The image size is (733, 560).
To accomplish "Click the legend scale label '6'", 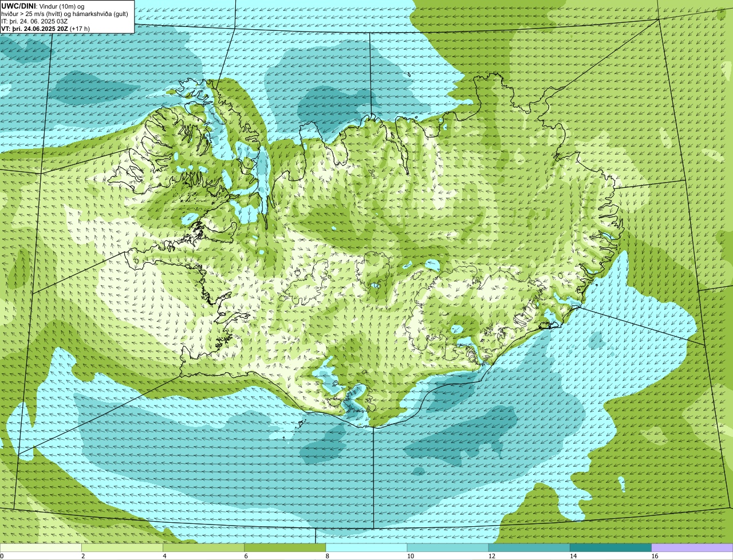I will 246,556.
